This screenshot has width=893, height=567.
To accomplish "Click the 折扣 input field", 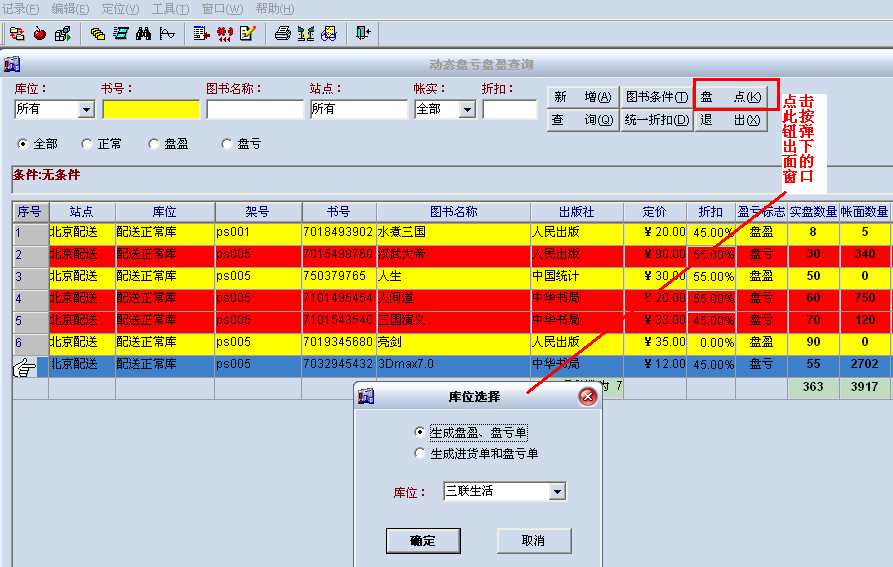I will click(510, 109).
